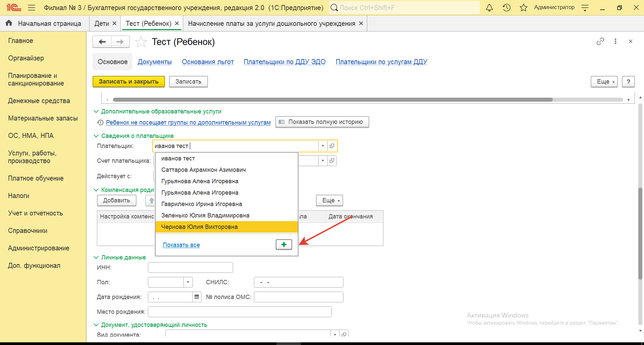Click the Показать все link
Image resolution: width=644 pixels, height=345 pixels.
coord(181,245)
